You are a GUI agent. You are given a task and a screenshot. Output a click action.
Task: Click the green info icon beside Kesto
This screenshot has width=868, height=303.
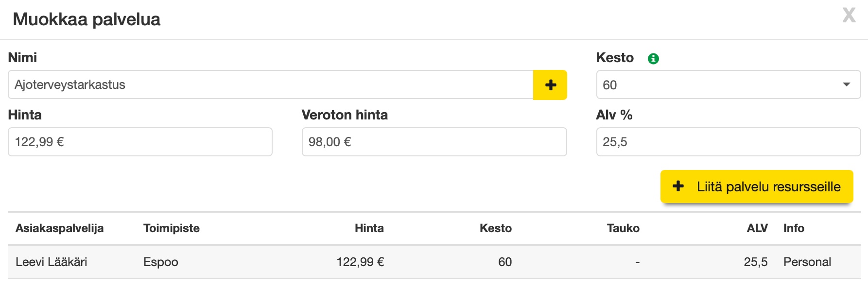(x=653, y=59)
